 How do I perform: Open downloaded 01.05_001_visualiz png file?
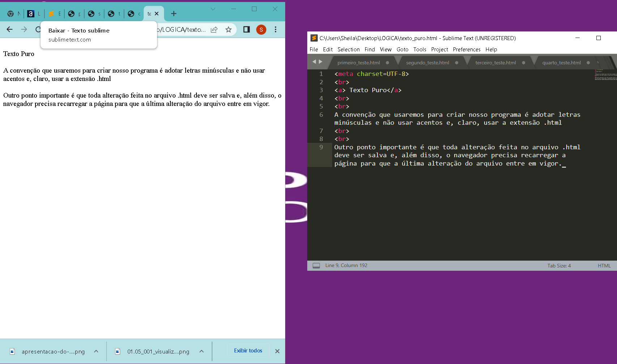[153, 351]
